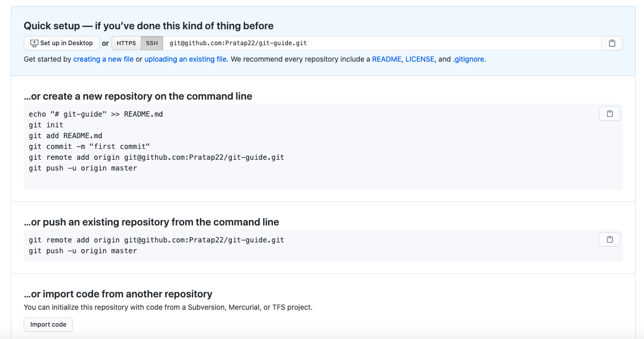Switch to HTTPS clone protocol
This screenshot has width=644, height=339.
[x=126, y=43]
